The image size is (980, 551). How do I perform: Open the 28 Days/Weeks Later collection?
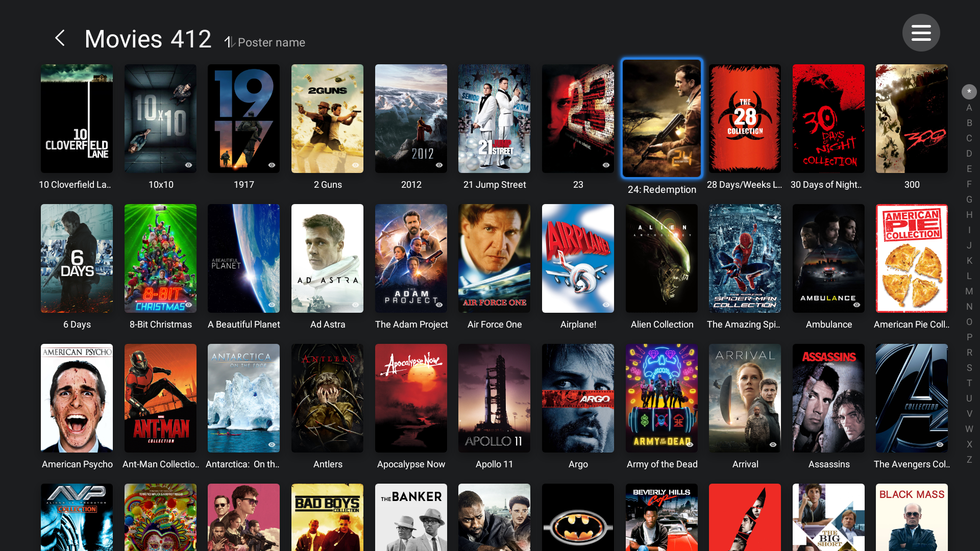[745, 118]
